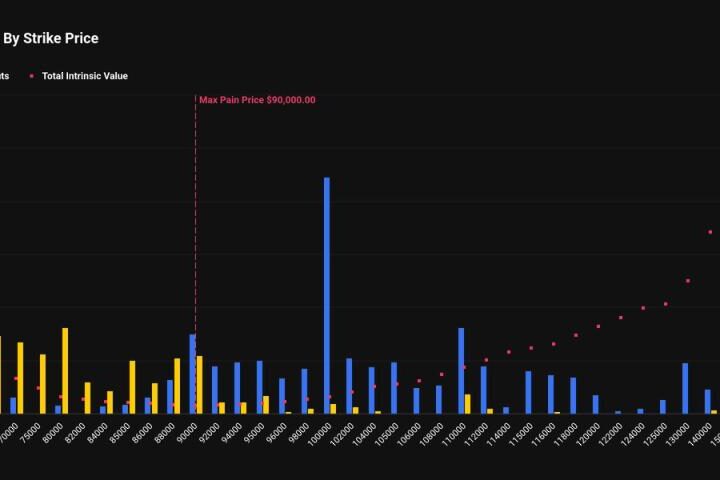Viewport: 720px width, 480px height.
Task: Toggle the partially visible Puts legend label
Action: pyautogui.click(x=4, y=76)
